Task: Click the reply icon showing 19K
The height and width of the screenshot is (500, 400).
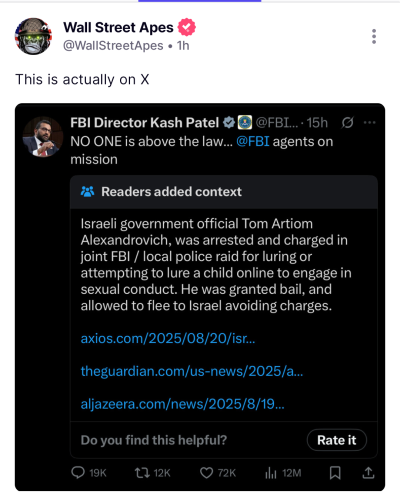Action: tap(78, 473)
